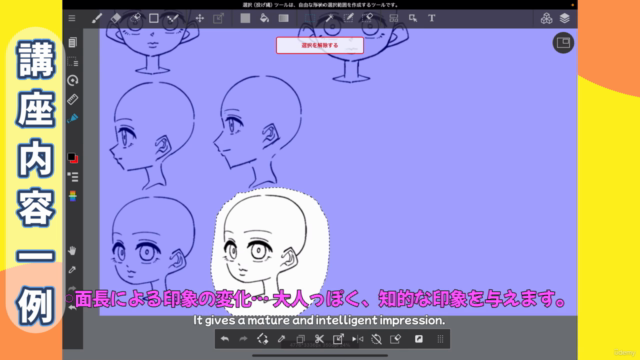
Task: Click the dotted grip handle of bottom toolbar
Action: [x=440, y=339]
